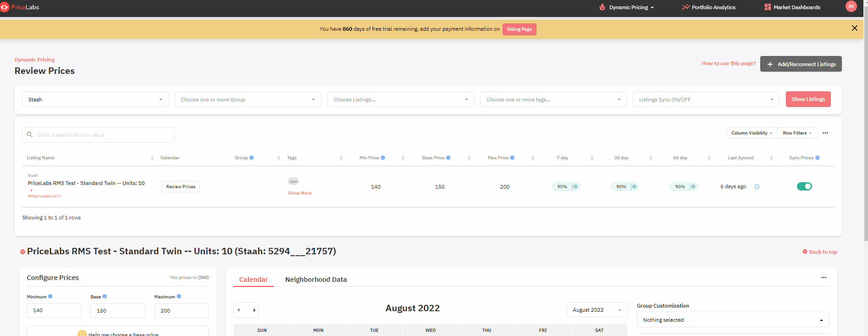The width and height of the screenshot is (868, 336).
Task: Open Choose one or more Group dropdown
Action: (248, 99)
